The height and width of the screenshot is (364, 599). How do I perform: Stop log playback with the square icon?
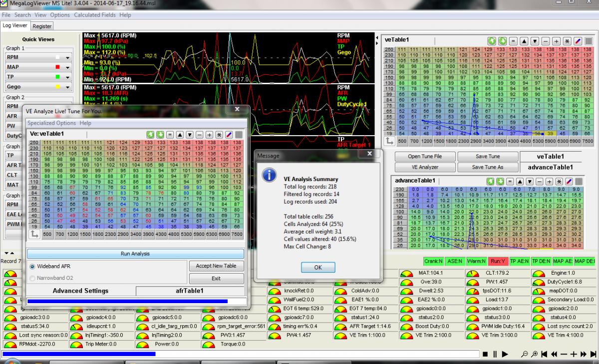(485, 354)
